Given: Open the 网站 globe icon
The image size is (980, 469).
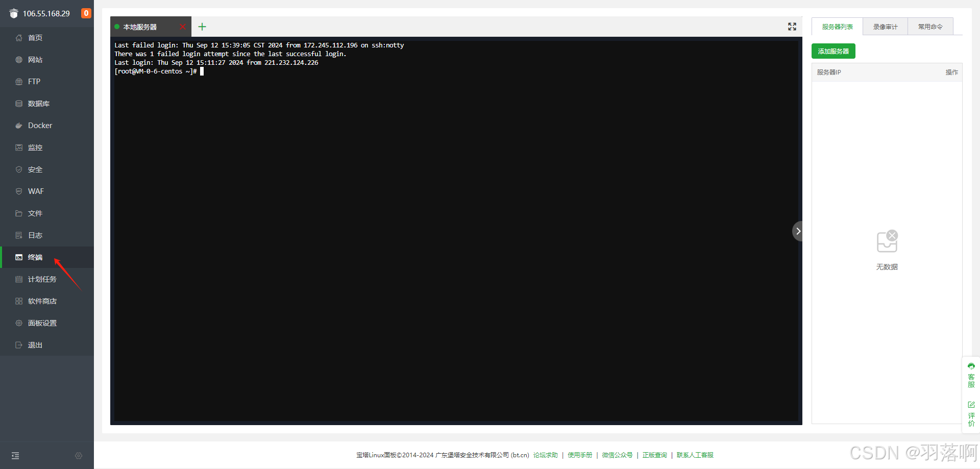Looking at the screenshot, I should click(19, 60).
